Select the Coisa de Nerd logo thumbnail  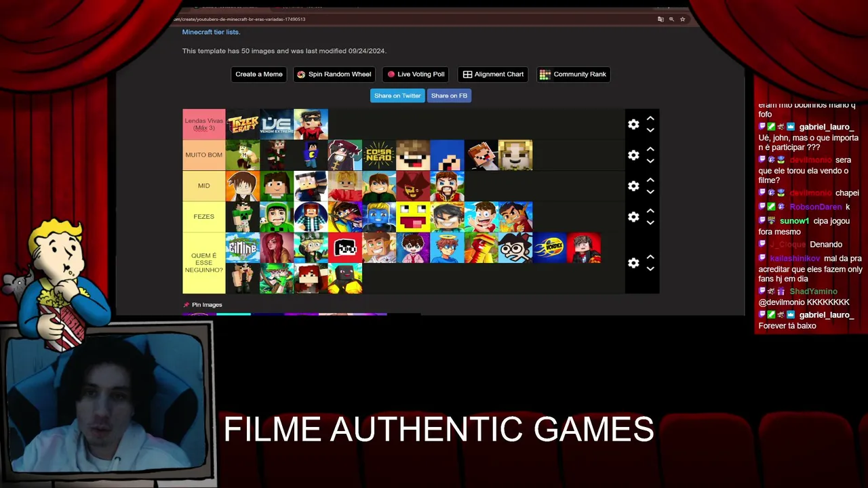click(x=379, y=155)
